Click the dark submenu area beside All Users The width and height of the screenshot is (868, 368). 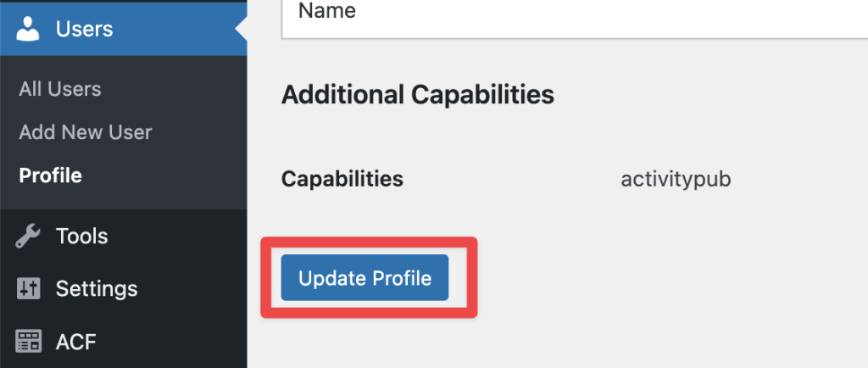tap(186, 89)
